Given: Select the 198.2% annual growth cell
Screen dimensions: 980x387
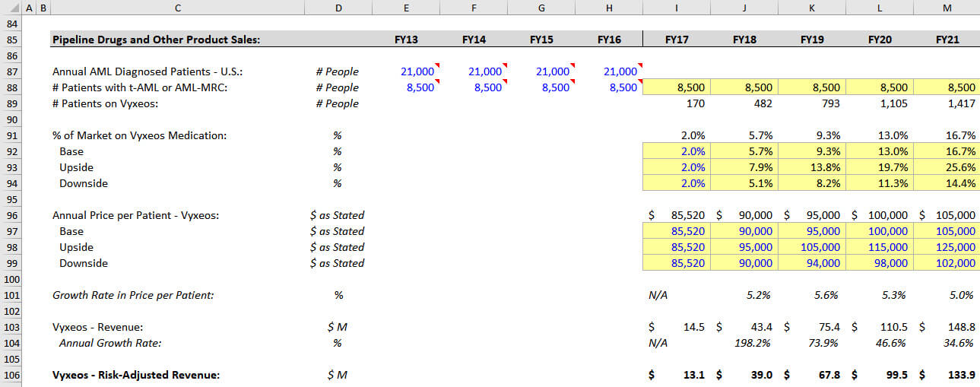Looking at the screenshot, I should pyautogui.click(x=744, y=343).
